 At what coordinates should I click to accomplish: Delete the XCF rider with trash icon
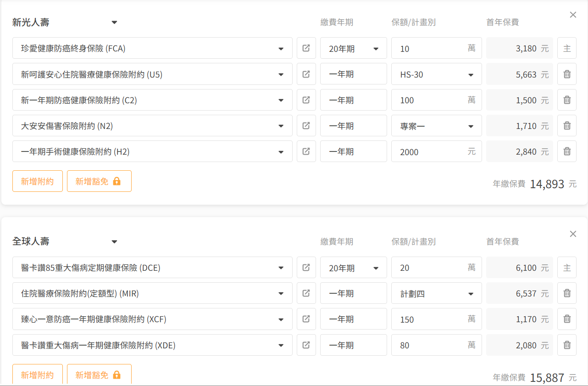[x=567, y=319]
